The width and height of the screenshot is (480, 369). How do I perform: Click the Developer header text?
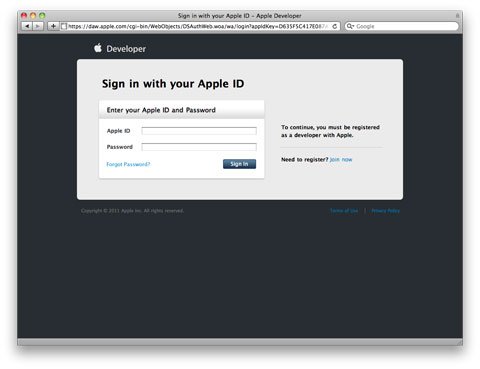pos(126,49)
